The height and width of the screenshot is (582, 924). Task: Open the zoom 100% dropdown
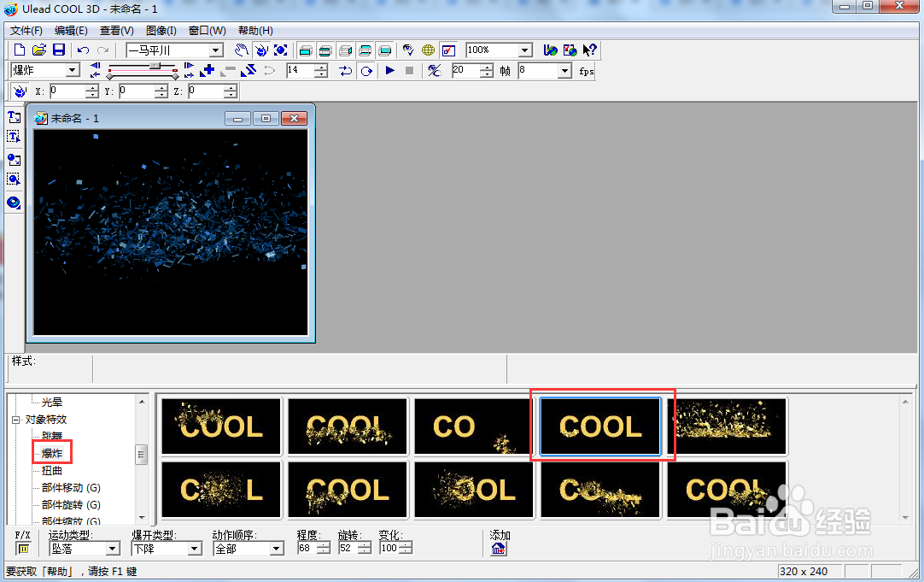(525, 50)
